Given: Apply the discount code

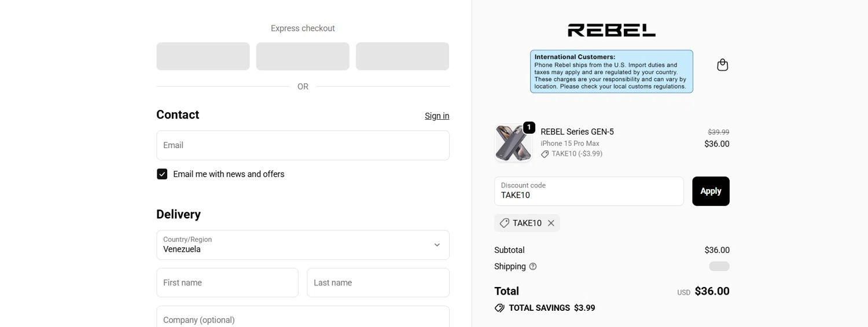Looking at the screenshot, I should (x=711, y=191).
